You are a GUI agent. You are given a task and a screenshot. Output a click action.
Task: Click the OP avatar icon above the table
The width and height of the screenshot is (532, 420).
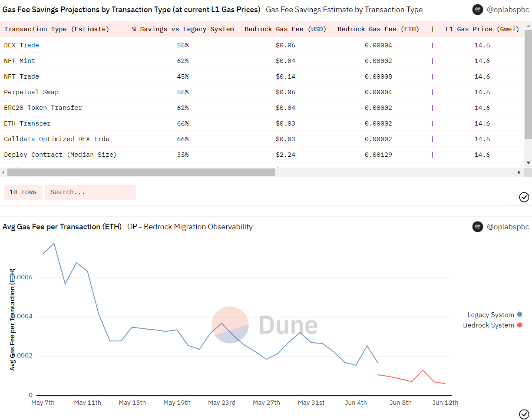(x=478, y=10)
